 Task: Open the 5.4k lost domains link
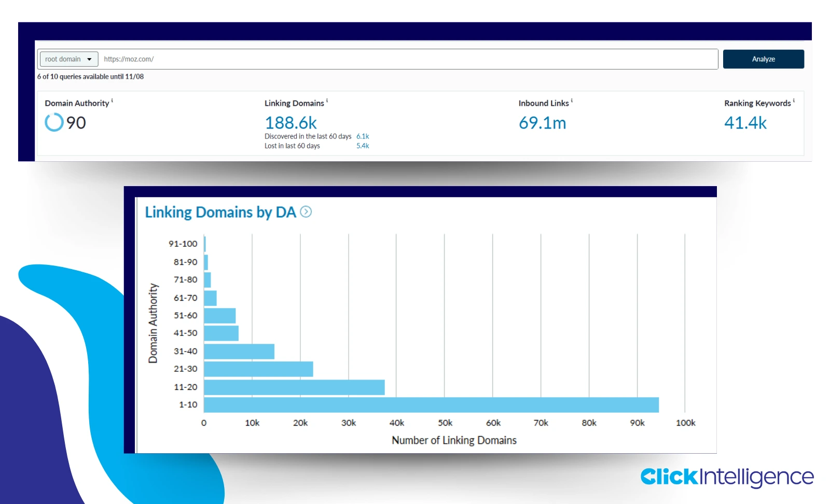pos(362,146)
